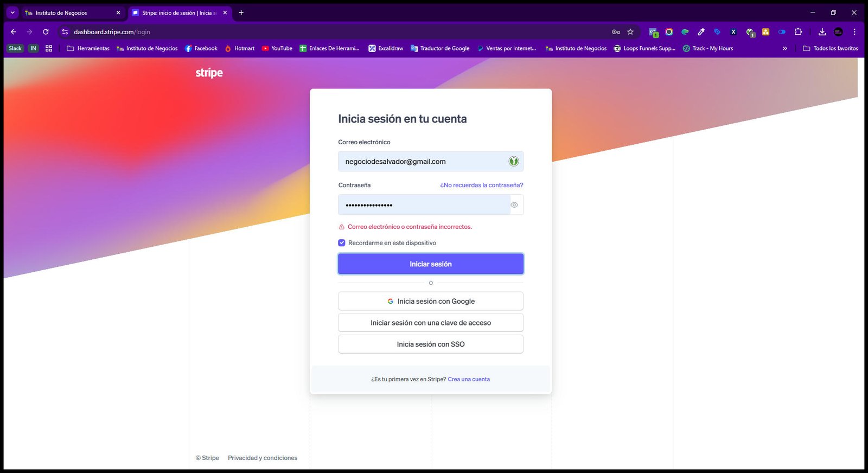Show the password with the eye icon

click(x=514, y=205)
